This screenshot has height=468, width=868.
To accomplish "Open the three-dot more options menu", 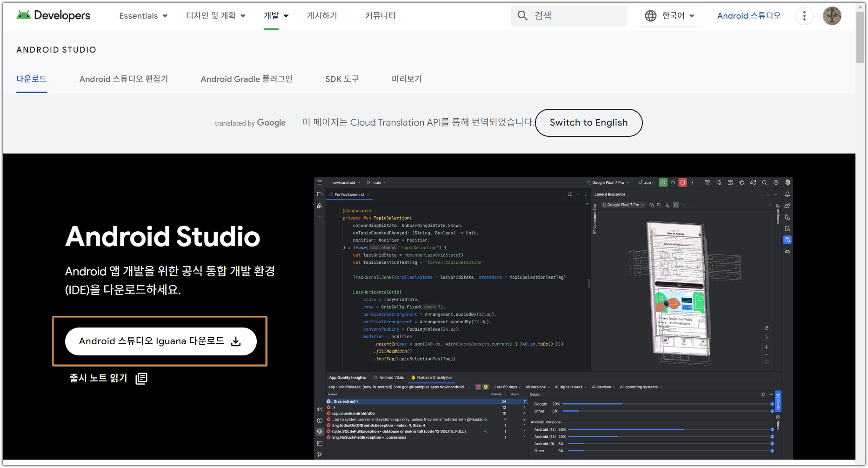I will [804, 16].
